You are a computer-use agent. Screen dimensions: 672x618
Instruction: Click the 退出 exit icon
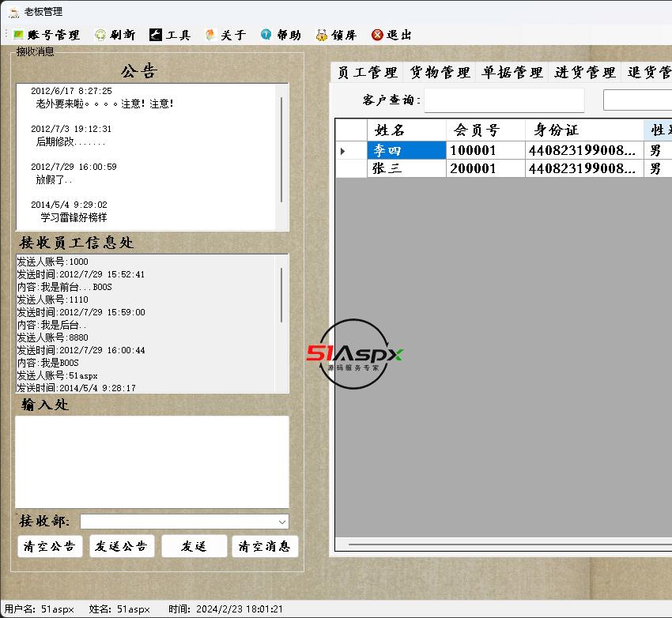(377, 35)
